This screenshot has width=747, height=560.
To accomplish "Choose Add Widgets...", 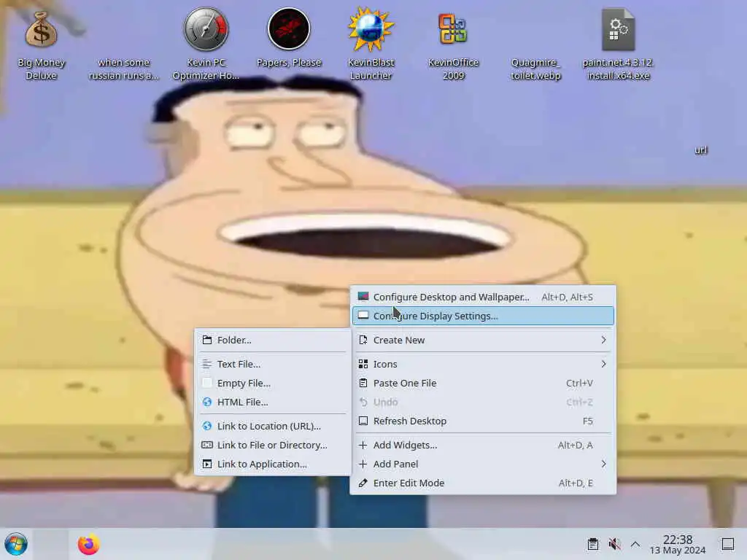I will tap(483, 445).
